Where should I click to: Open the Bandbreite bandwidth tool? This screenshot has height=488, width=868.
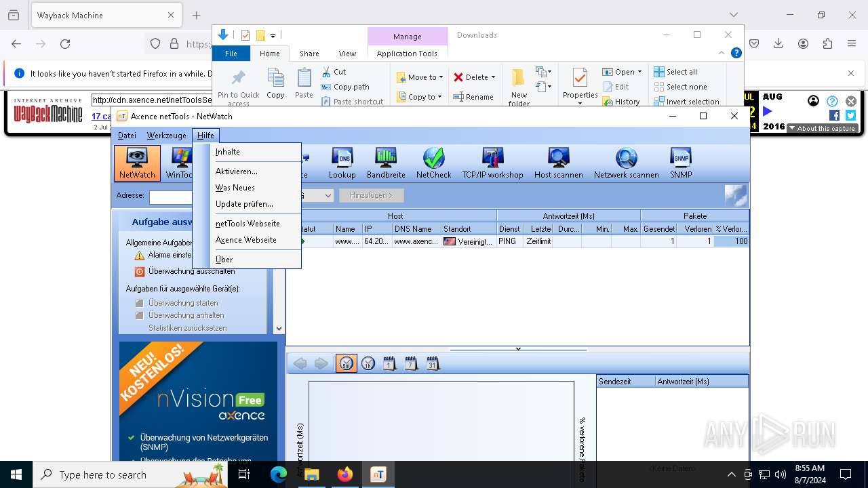point(386,163)
